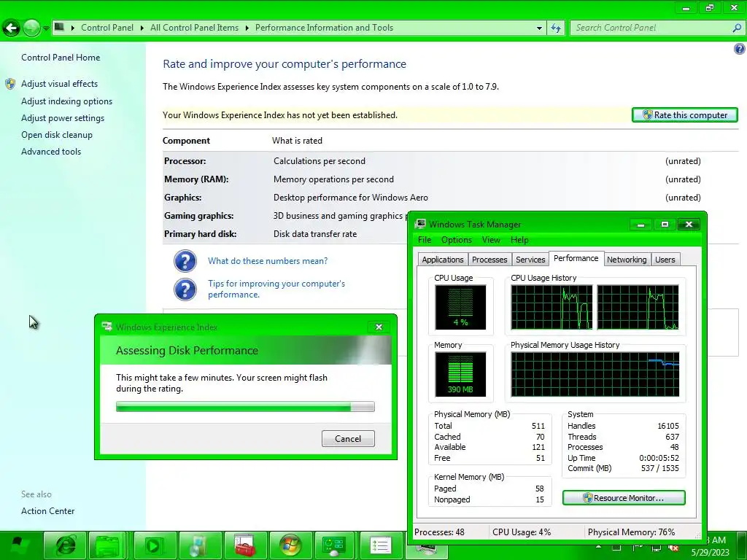
Task: Click shield icon beside Adjust visual effects
Action: 10,85
